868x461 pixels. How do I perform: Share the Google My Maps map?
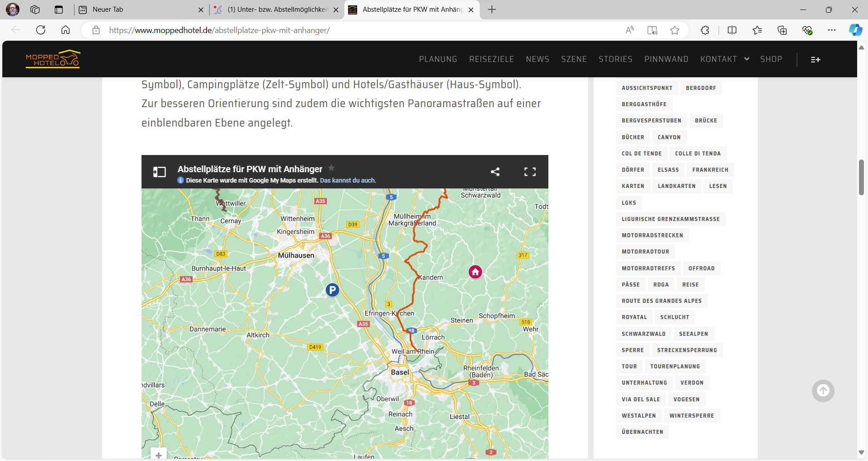coord(495,172)
